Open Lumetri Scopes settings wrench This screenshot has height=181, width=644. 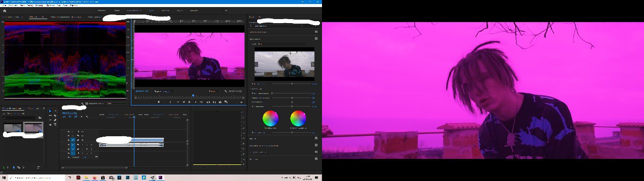[x=83, y=104]
